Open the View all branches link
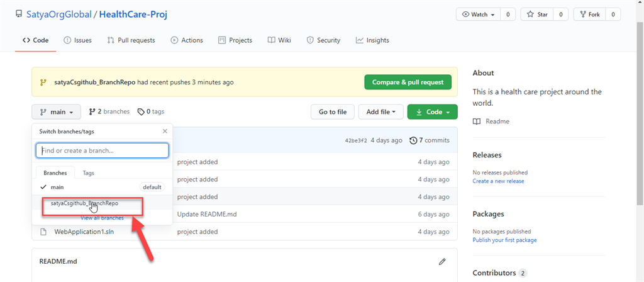The image size is (644, 282). click(103, 218)
